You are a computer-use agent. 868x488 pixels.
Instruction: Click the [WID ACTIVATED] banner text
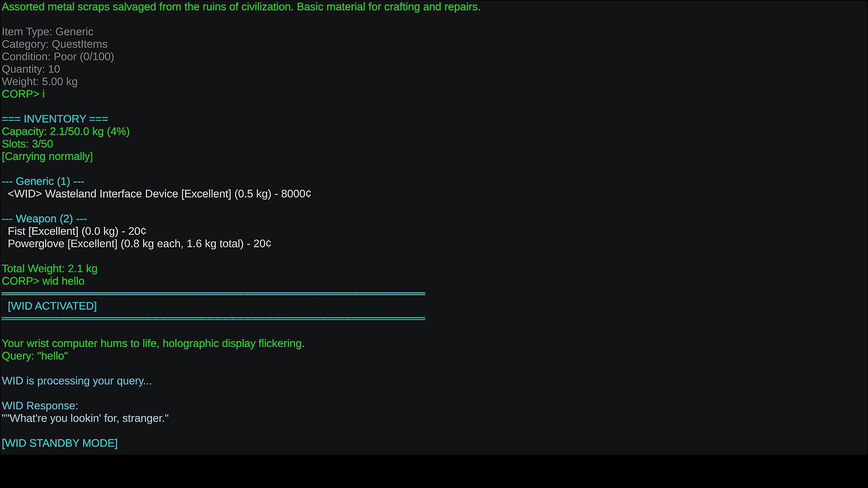click(52, 306)
